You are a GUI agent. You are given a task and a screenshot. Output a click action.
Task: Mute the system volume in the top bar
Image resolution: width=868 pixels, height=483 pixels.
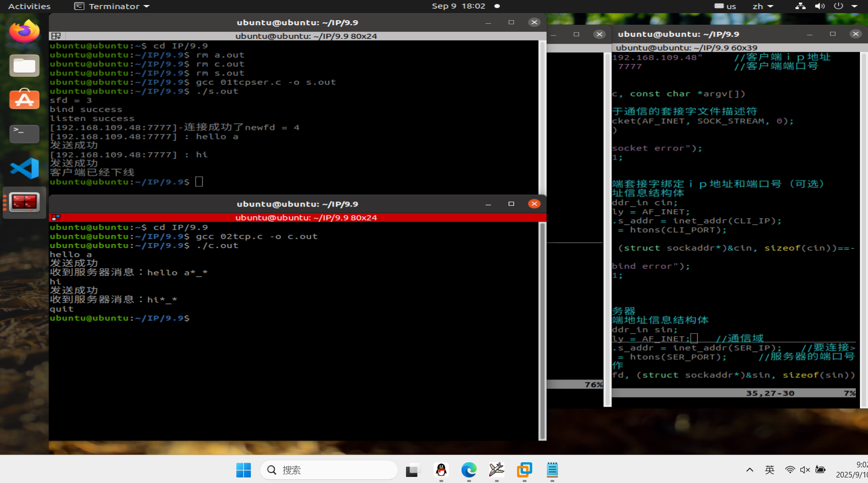(820, 6)
